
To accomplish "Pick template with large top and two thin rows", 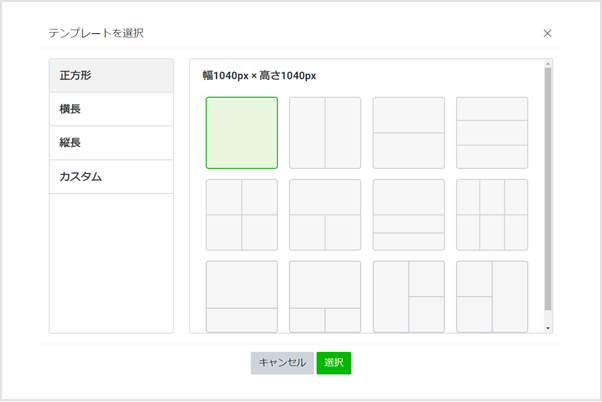I will (x=409, y=215).
